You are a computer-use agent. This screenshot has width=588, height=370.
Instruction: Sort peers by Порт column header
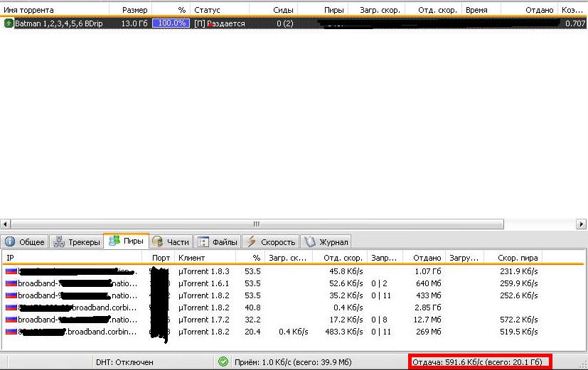[x=159, y=258]
